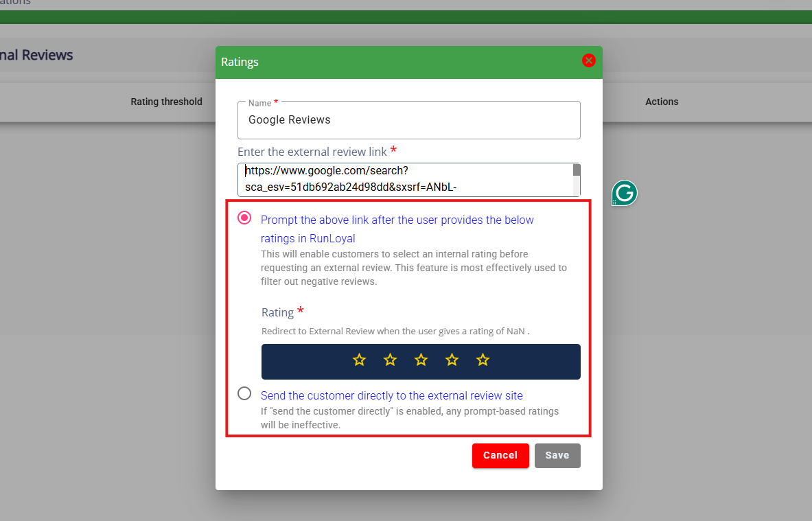Click the 'If send the customer directly' note
Screen dimensions: 812x521
[410, 418]
